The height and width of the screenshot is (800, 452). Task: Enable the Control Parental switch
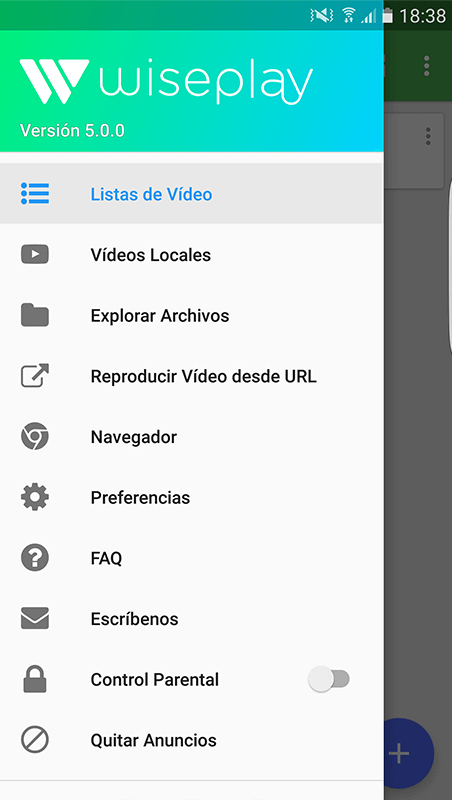[329, 679]
